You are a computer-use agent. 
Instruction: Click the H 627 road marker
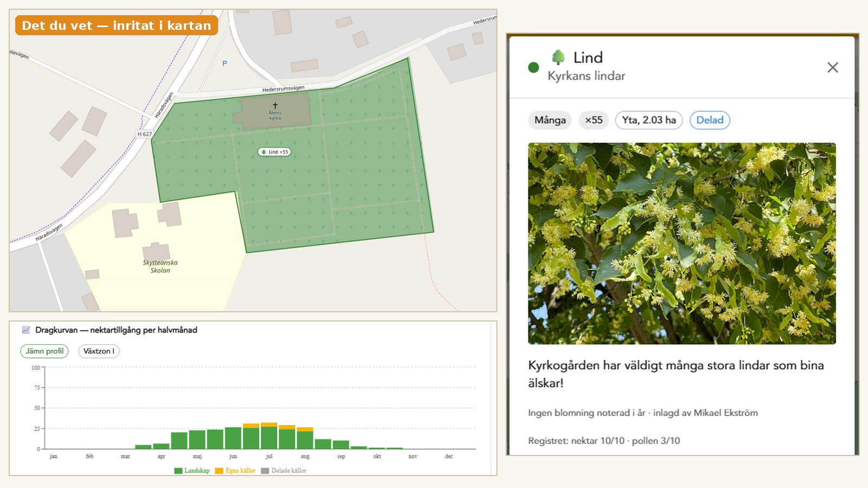[144, 134]
